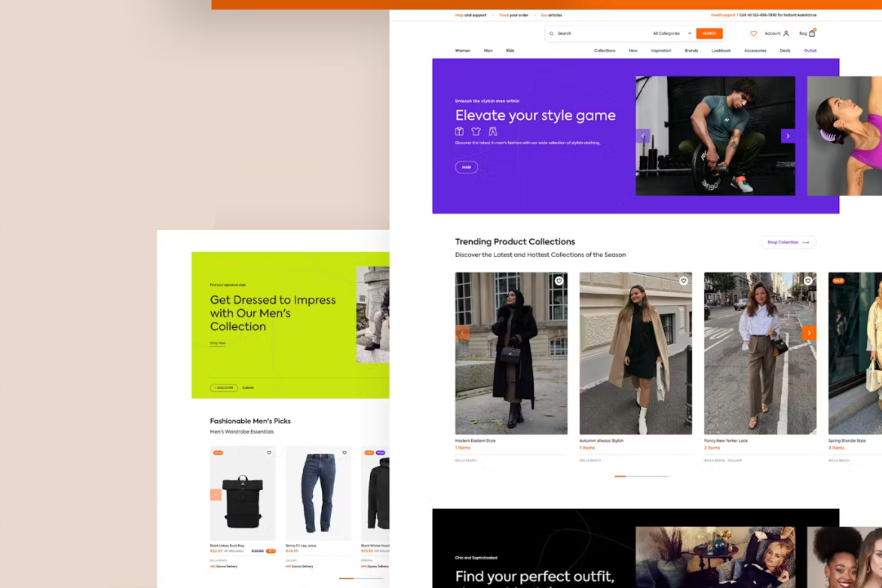
Task: Open the Deals navigation item
Action: pyautogui.click(x=786, y=51)
